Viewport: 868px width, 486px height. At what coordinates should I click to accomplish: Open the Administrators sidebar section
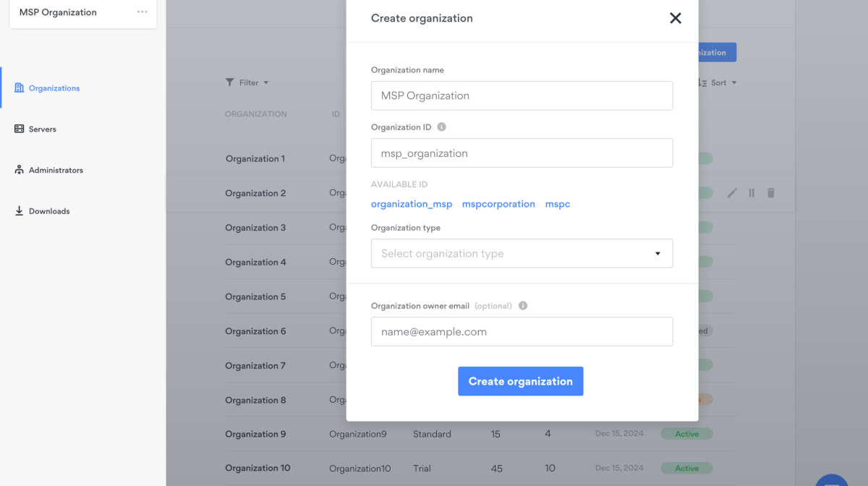(x=56, y=170)
